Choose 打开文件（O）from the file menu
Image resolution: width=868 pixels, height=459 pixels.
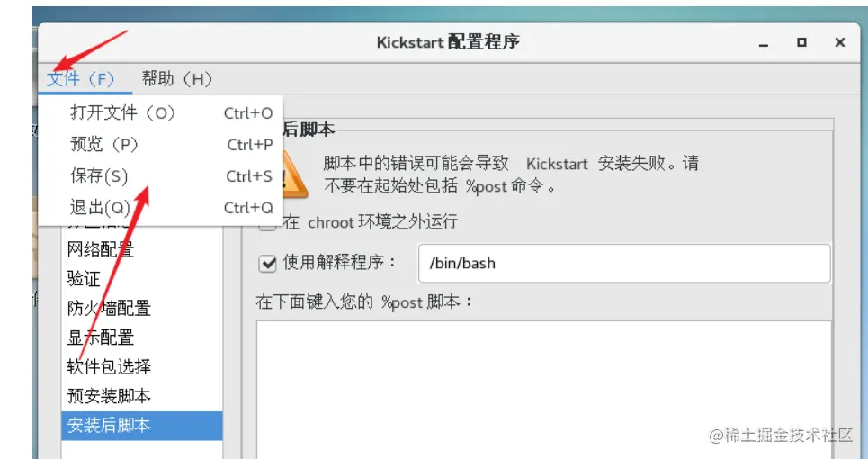click(161, 113)
